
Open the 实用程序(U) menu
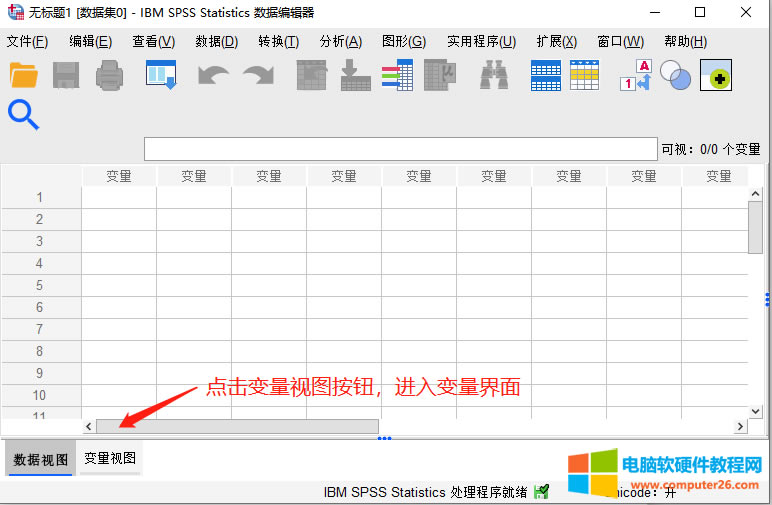point(482,42)
